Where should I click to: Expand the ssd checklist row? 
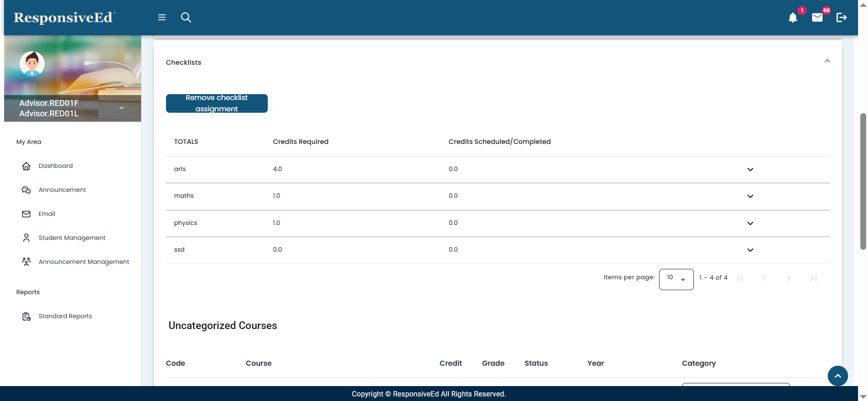pyautogui.click(x=750, y=250)
